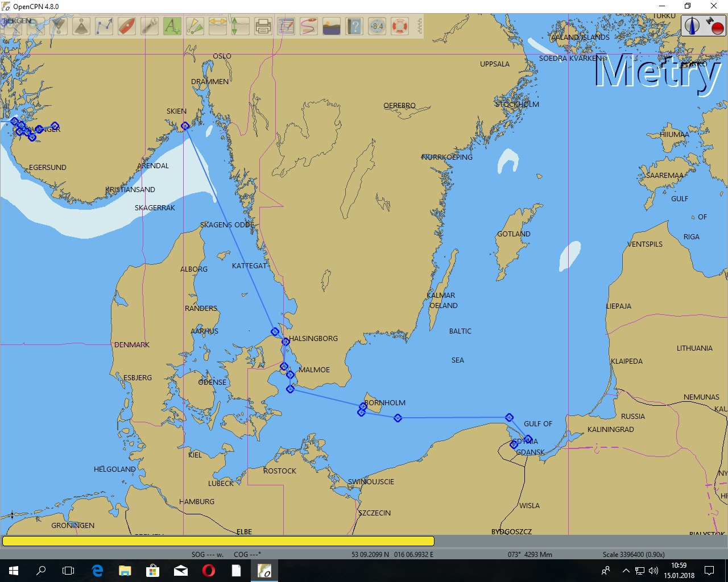Click the BORNHOLM chart label

pyautogui.click(x=385, y=403)
